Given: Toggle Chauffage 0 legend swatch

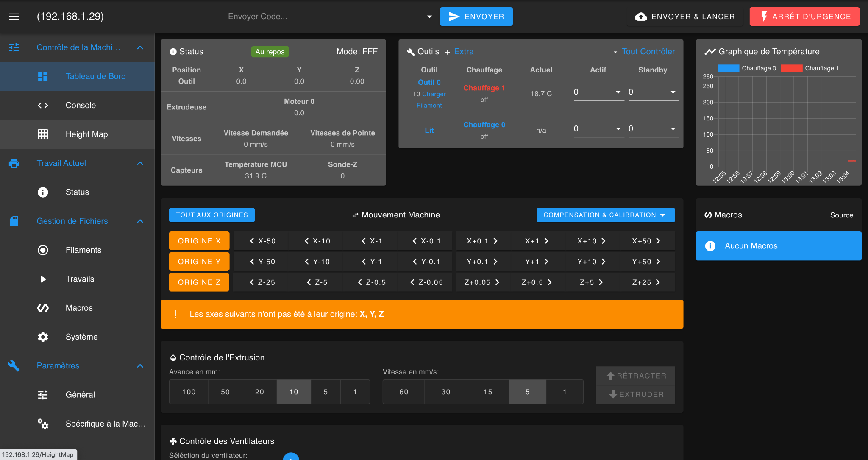Looking at the screenshot, I should pyautogui.click(x=728, y=68).
